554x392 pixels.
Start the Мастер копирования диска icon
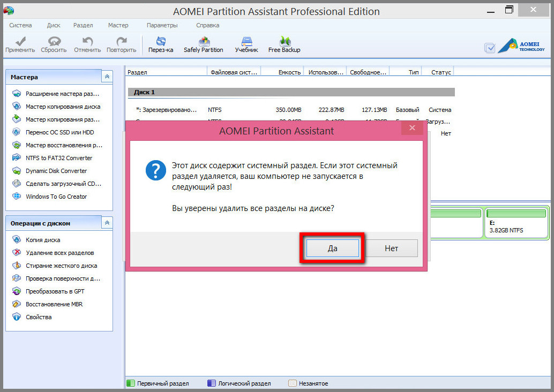(17, 106)
